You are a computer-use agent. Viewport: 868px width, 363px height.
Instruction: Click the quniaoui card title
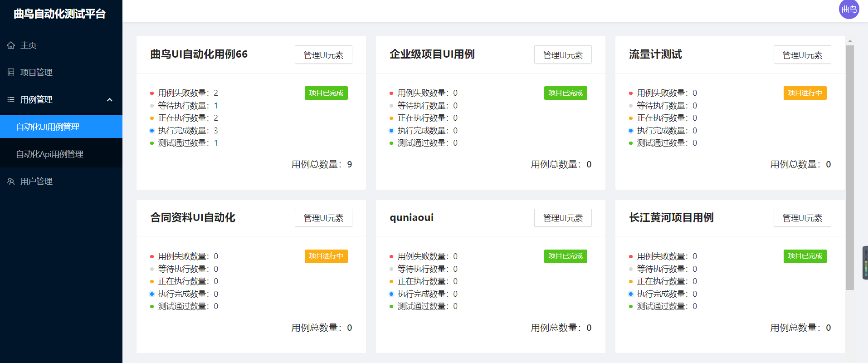tap(411, 218)
